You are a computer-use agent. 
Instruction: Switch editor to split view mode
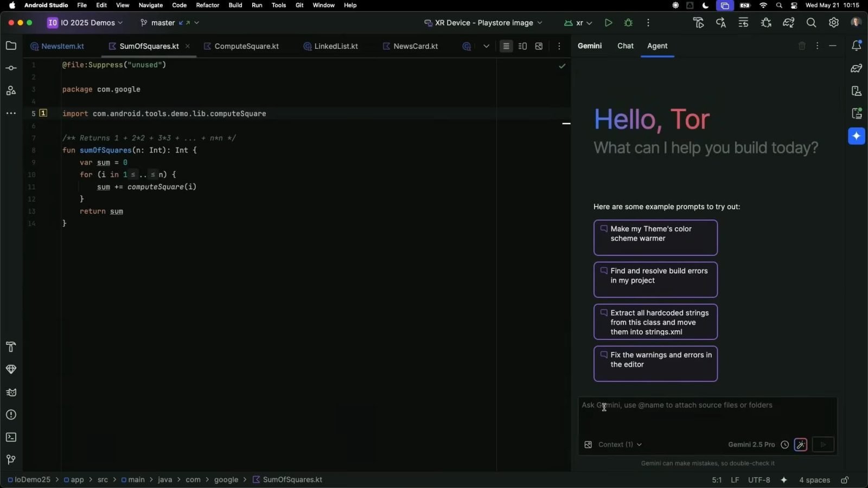[x=522, y=46]
